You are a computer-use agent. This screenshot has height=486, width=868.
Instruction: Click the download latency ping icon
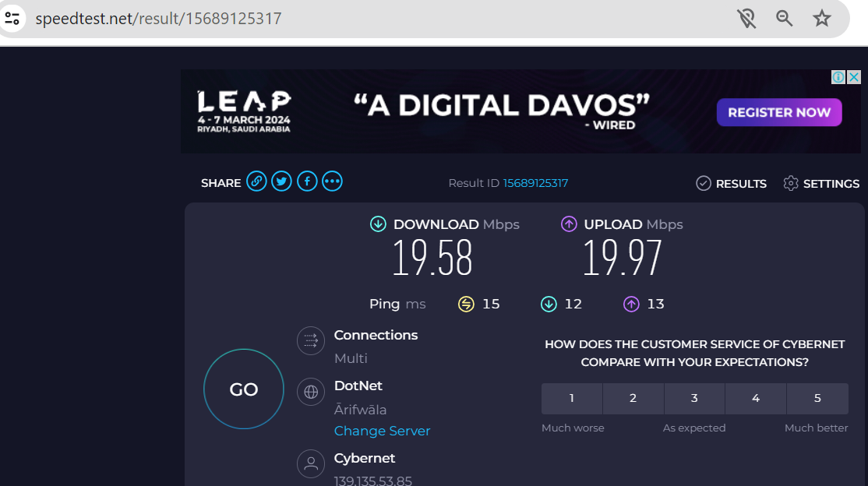549,304
